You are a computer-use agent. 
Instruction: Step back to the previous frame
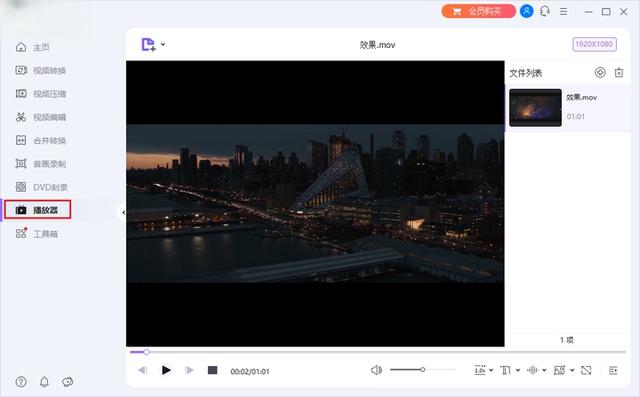[142, 370]
